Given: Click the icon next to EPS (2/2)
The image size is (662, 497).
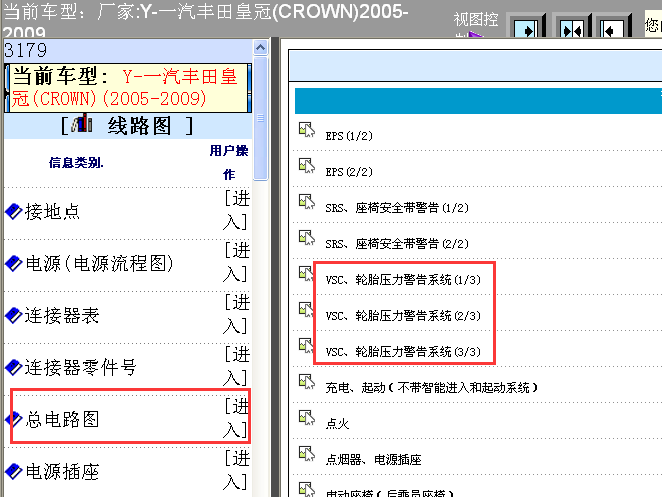Looking at the screenshot, I should 307,166.
